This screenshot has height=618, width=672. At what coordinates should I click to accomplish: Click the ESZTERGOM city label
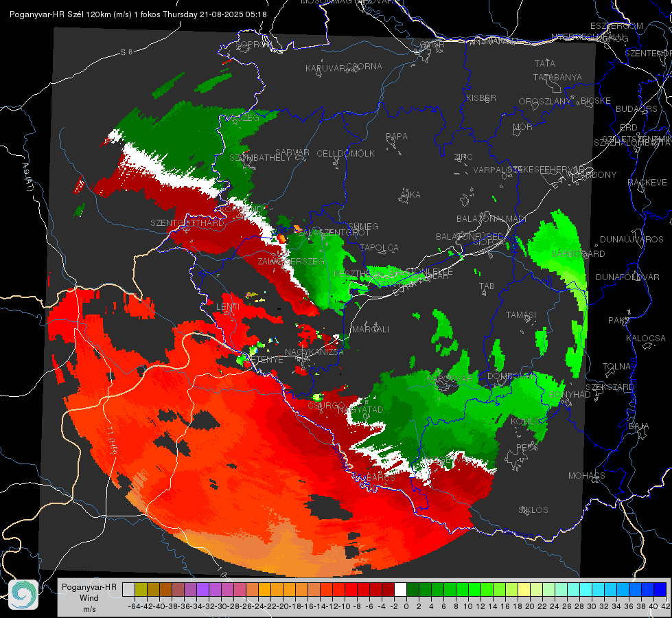click(616, 26)
